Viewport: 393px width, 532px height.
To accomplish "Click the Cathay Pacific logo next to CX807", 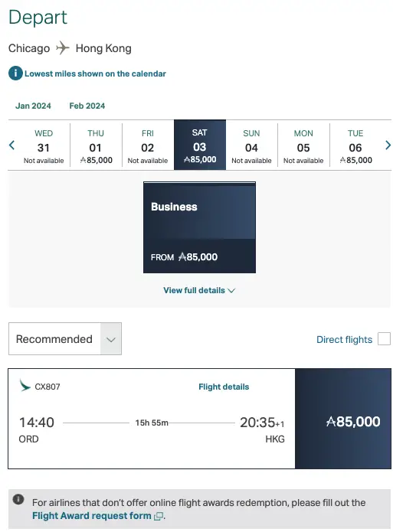I will tap(25, 386).
